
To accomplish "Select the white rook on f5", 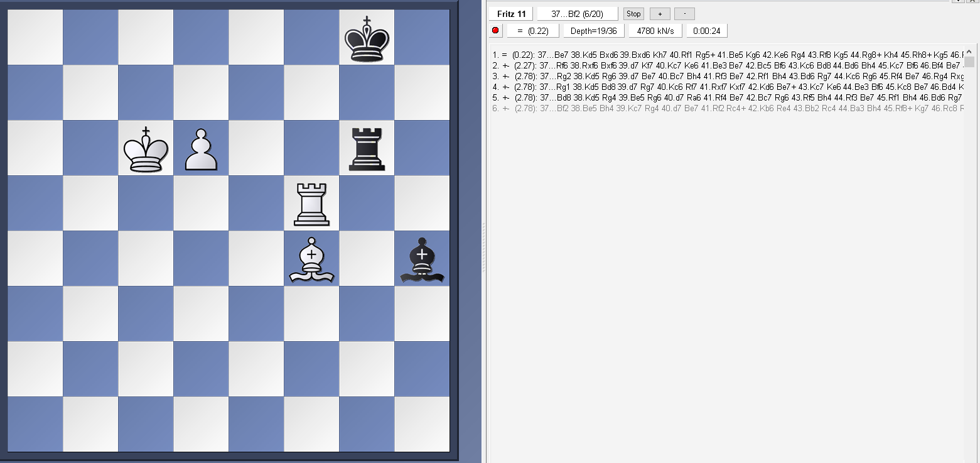I will coord(311,203).
